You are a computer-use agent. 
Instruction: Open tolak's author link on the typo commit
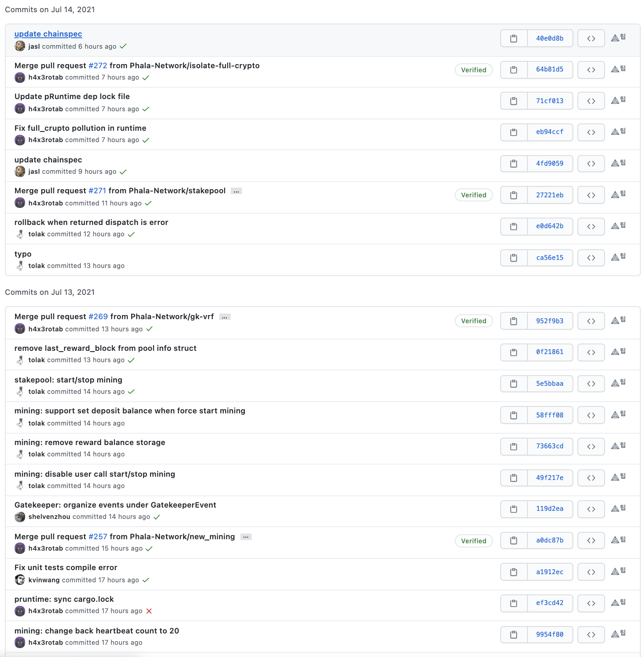click(37, 266)
